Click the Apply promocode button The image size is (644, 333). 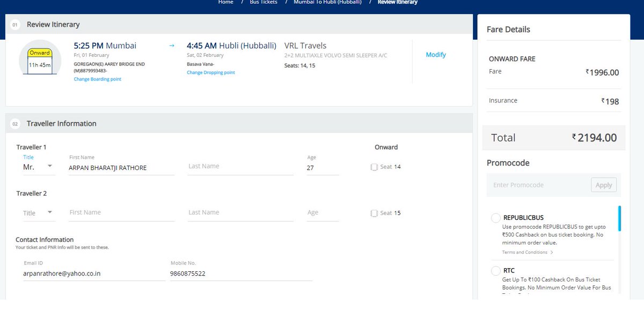604,185
